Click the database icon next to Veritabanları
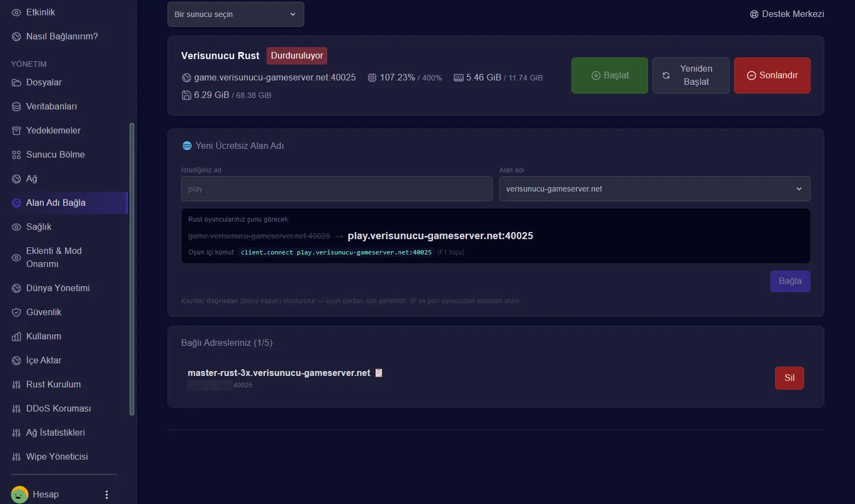Screen dimensions: 855x504 pyautogui.click(x=16, y=106)
